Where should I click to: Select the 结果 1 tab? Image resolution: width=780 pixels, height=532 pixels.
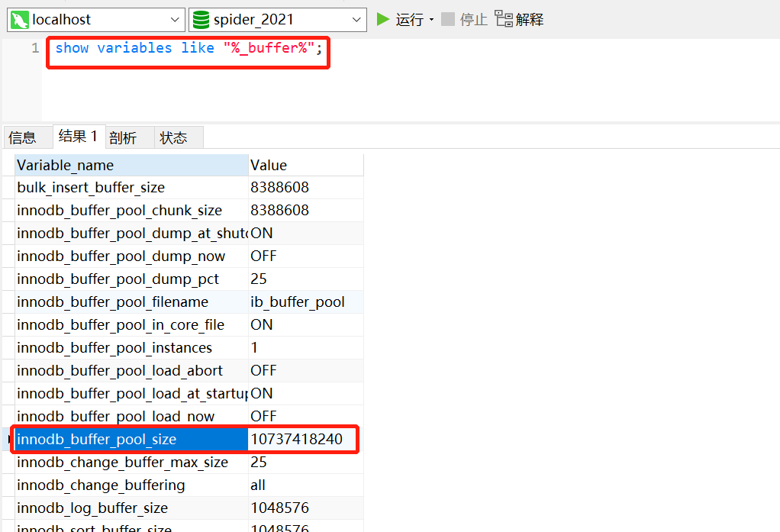click(79, 137)
